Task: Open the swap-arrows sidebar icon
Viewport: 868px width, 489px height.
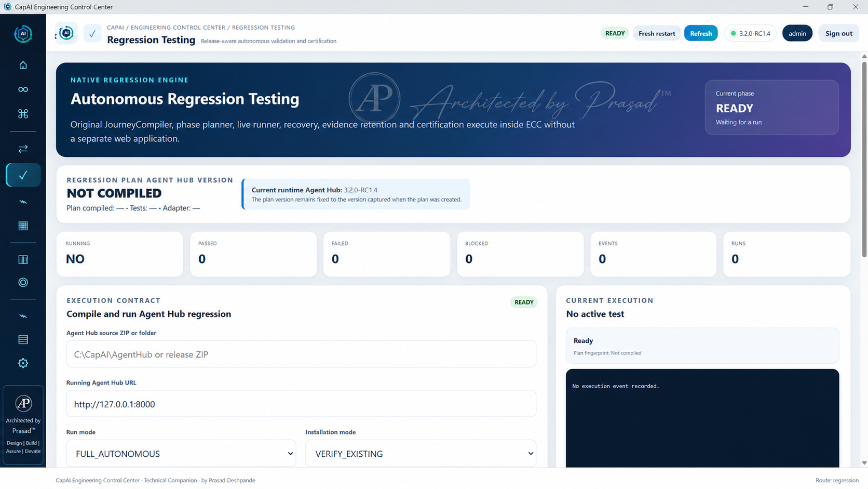Action: [23, 149]
